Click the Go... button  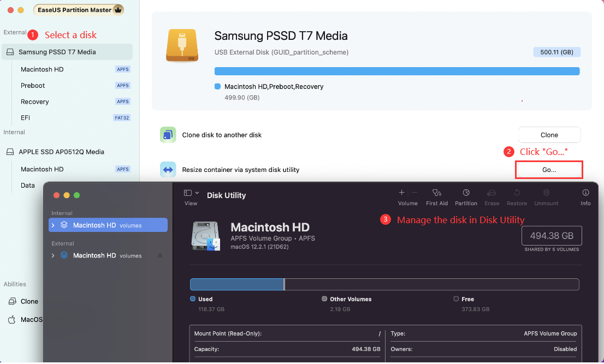[549, 170]
